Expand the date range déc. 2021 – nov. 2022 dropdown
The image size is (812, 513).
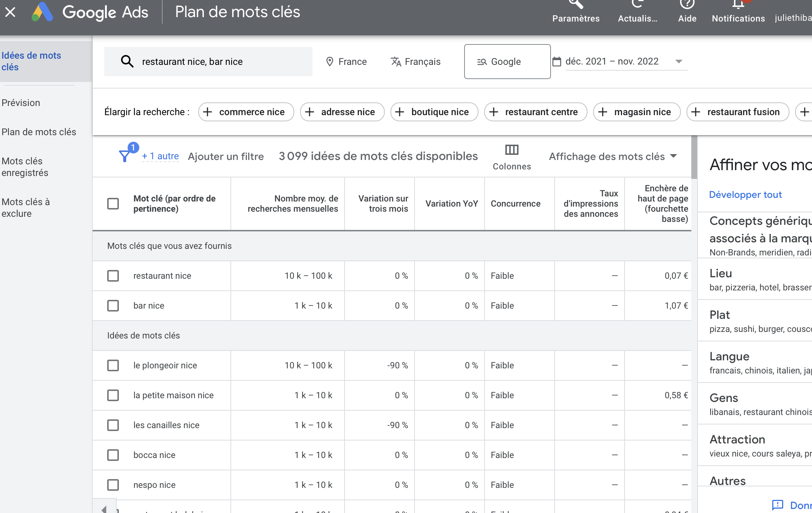click(x=679, y=62)
